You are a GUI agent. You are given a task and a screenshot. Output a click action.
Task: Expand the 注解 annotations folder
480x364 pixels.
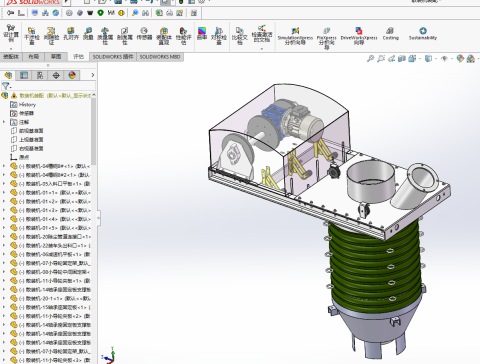click(4, 122)
